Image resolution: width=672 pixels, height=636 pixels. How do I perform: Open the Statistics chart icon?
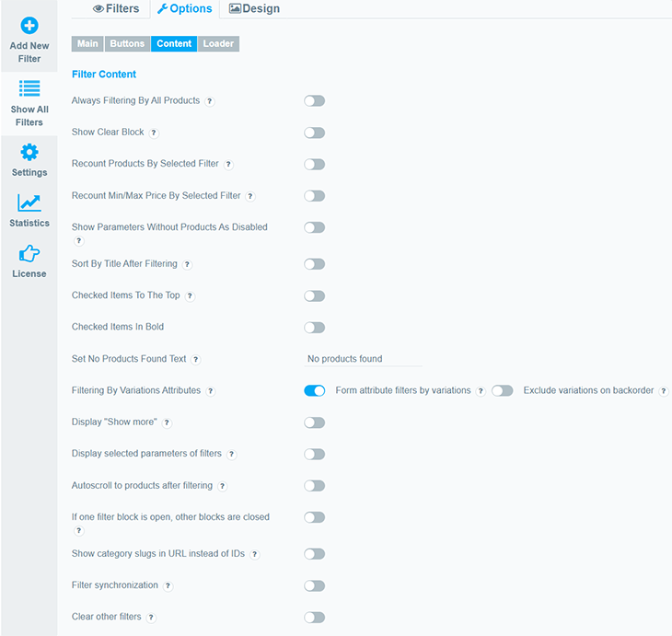pyautogui.click(x=29, y=203)
